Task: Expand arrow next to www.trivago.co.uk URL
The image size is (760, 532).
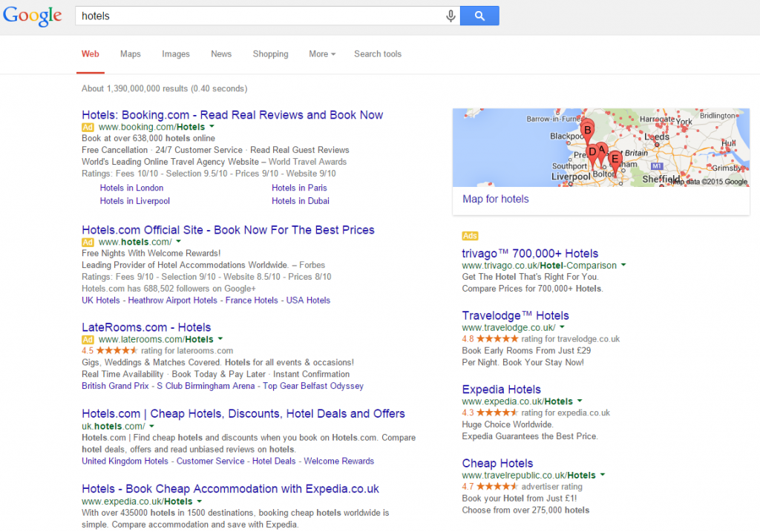Action: [623, 265]
